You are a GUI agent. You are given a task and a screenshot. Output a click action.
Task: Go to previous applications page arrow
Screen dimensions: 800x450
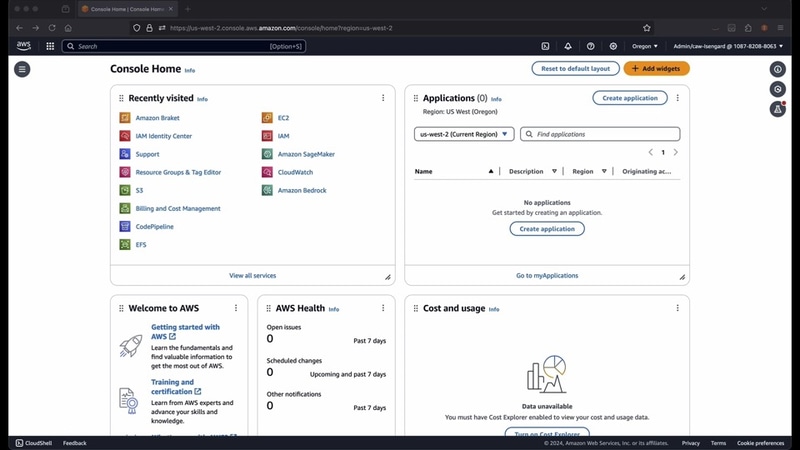pyautogui.click(x=651, y=152)
